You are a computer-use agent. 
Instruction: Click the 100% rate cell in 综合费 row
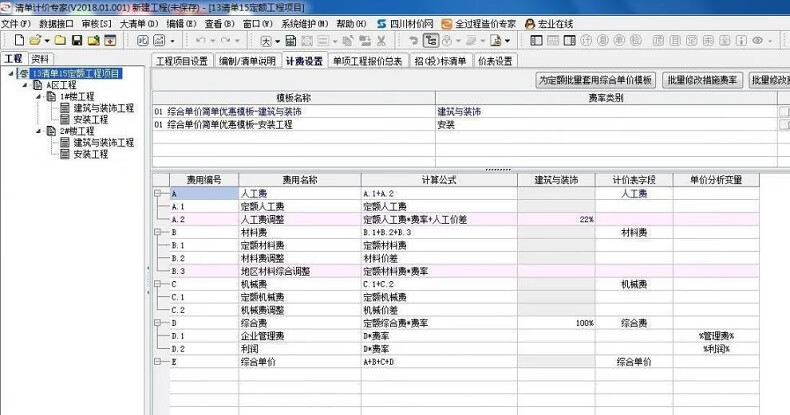click(556, 323)
